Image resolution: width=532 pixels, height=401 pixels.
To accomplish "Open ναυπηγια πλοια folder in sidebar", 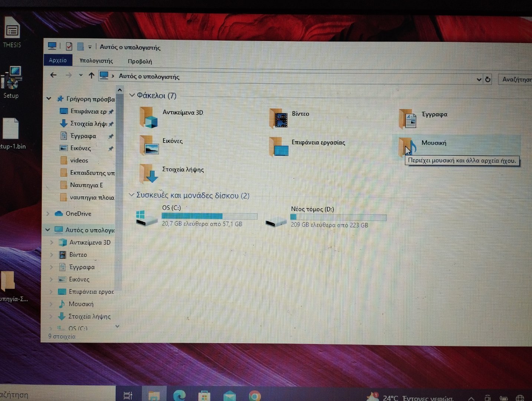I will (87, 197).
